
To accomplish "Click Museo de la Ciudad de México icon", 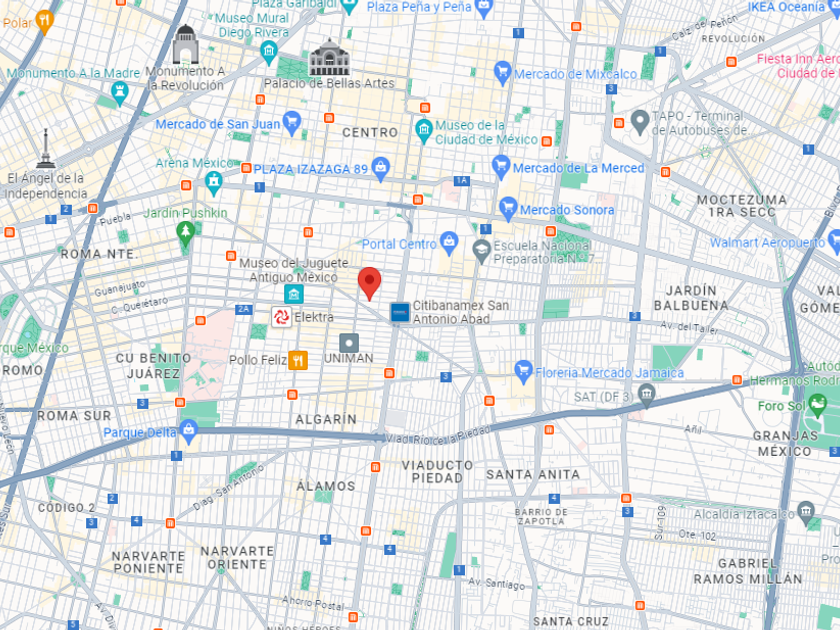I will 423,131.
